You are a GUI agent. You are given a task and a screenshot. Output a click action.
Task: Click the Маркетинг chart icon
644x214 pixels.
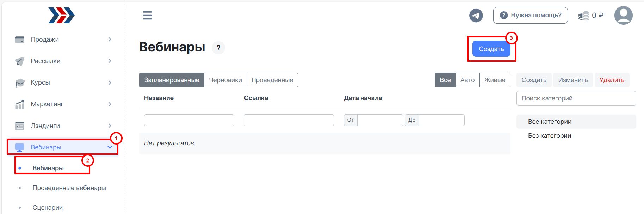point(20,104)
